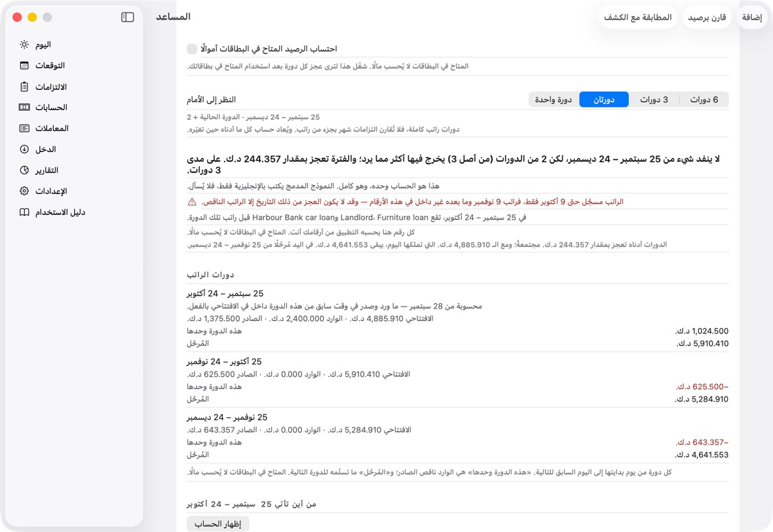The image size is (773, 532).
Task: Click the دورات الراتب section heading
Action: pos(210,275)
